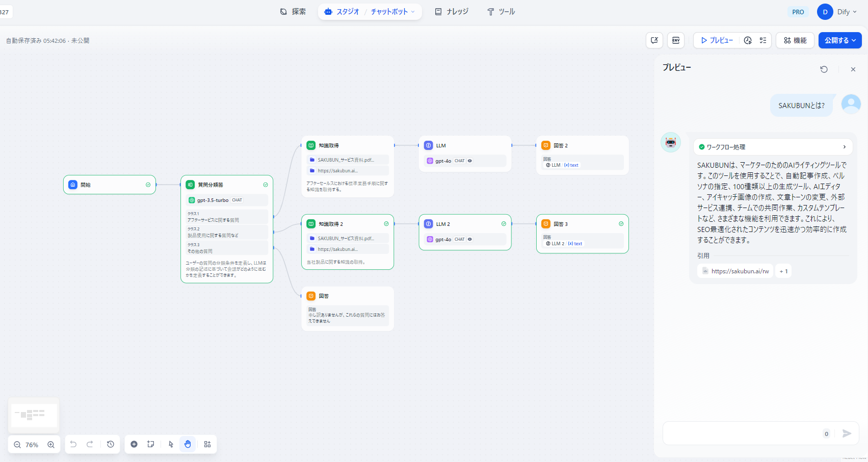Open the 機能 features button
Image resolution: width=868 pixels, height=462 pixels.
point(795,40)
